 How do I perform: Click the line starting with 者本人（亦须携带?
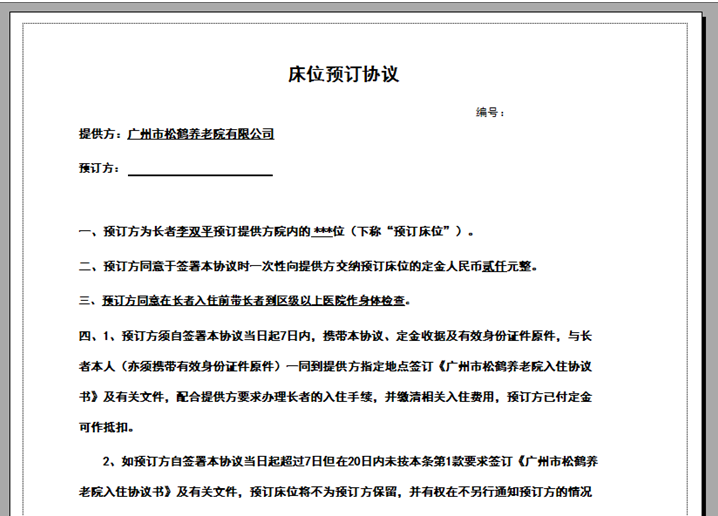335,366
